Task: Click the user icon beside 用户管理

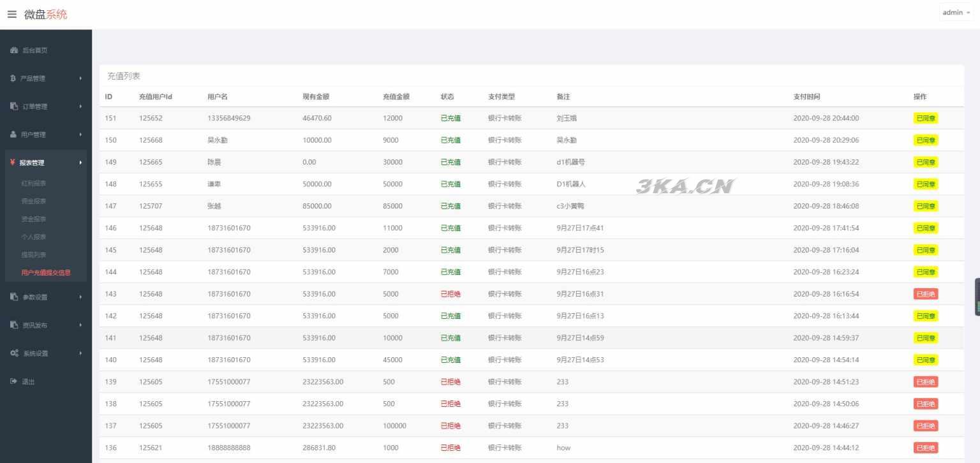Action: 13,135
